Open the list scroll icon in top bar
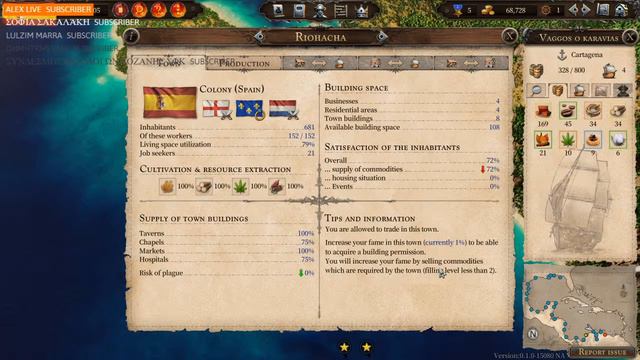Screen dimensions: 640x360 click(341, 11)
